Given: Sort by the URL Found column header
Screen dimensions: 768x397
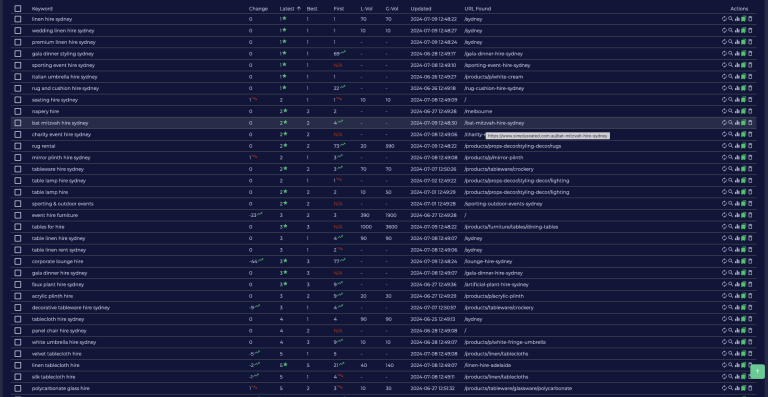Looking at the screenshot, I should (478, 8).
